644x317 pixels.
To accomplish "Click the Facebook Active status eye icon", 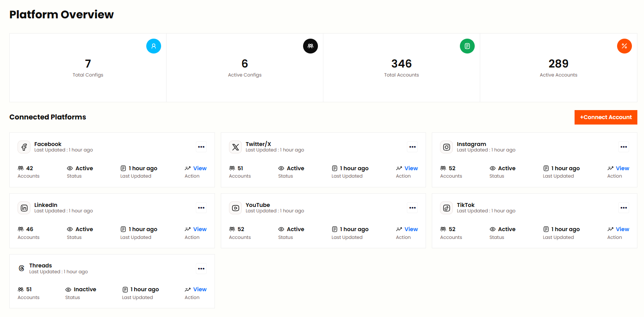I will pos(70,168).
